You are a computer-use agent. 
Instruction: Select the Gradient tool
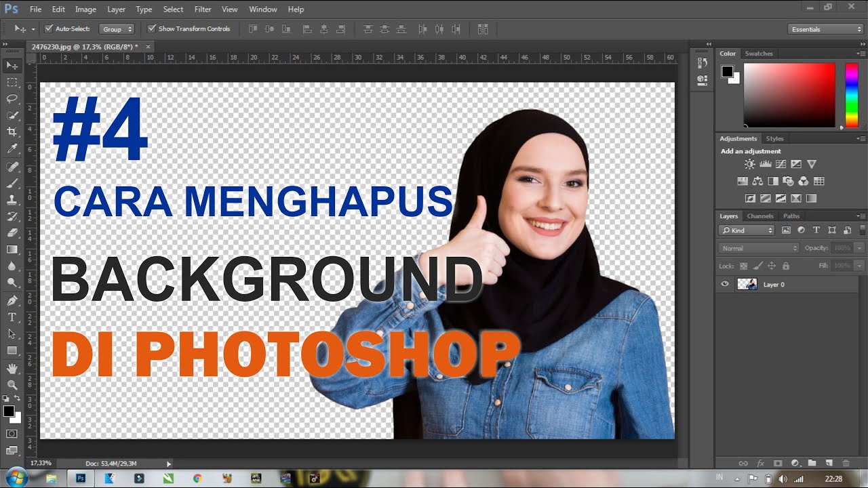click(12, 249)
